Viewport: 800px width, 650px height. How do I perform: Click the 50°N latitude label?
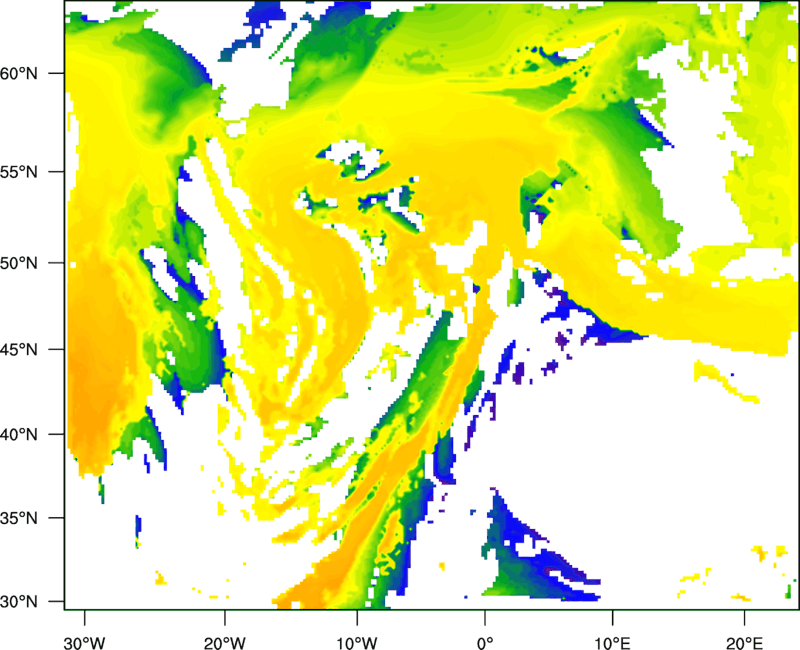click(19, 263)
